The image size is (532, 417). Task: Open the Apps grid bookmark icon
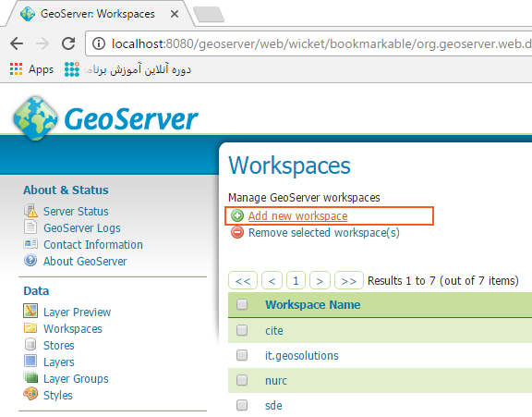click(16, 69)
